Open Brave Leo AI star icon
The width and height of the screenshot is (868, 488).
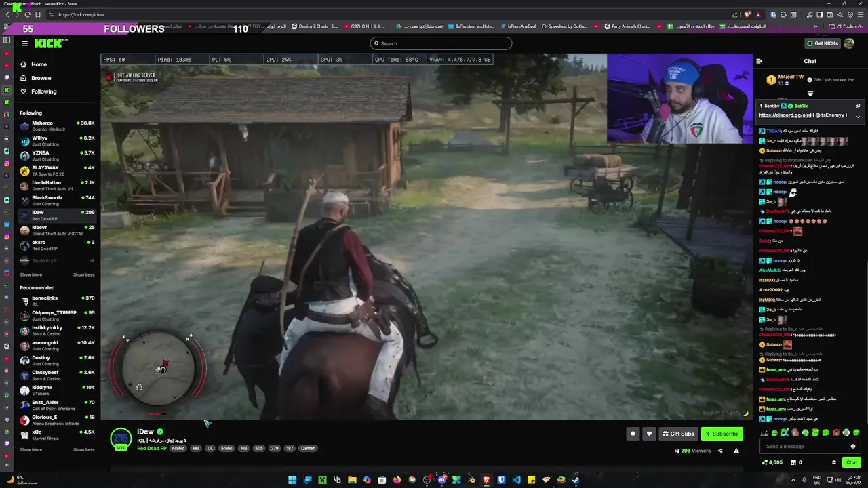pos(840,14)
